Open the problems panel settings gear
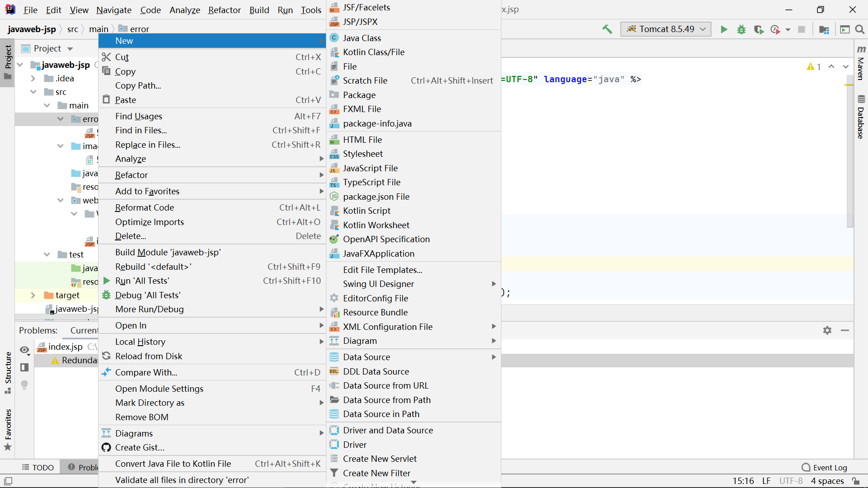 (x=827, y=330)
